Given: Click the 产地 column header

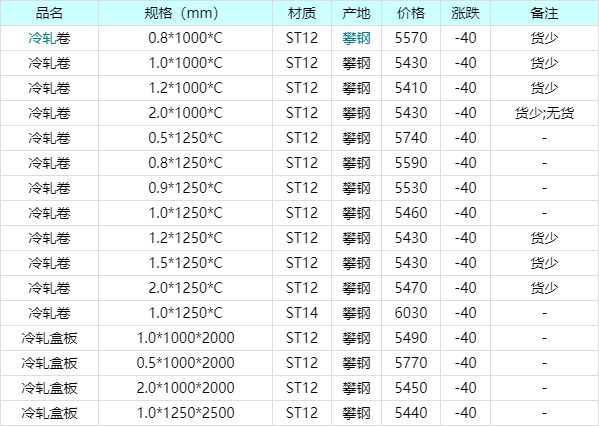Looking at the screenshot, I should (x=356, y=13).
